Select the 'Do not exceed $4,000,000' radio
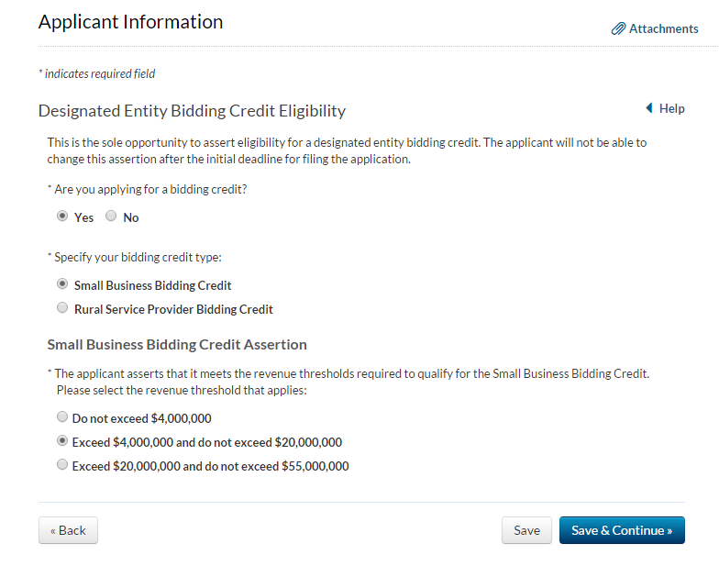 pos(62,417)
